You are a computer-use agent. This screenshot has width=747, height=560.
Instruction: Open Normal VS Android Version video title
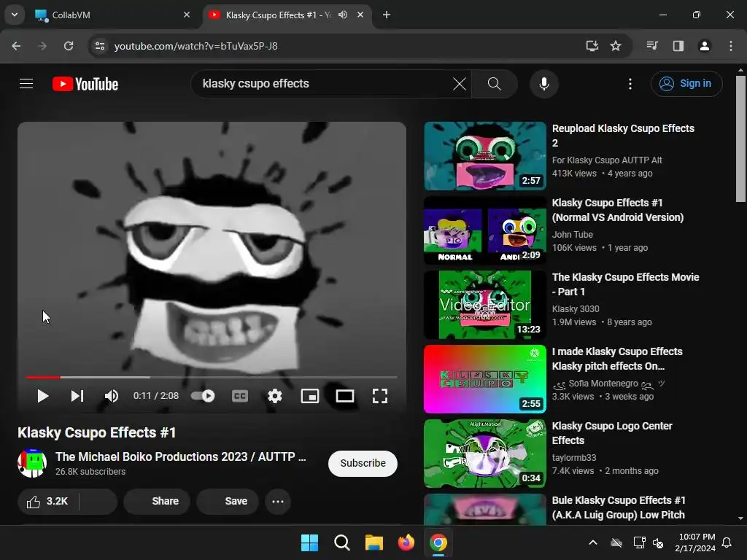coord(617,210)
